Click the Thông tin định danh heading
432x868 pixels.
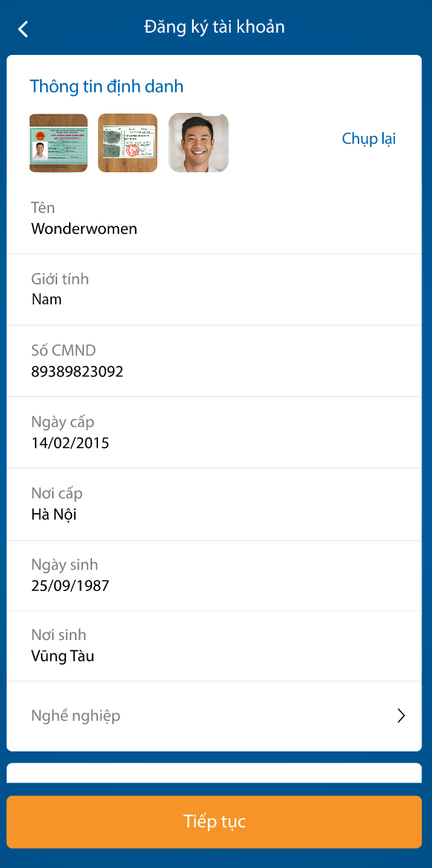point(106,86)
